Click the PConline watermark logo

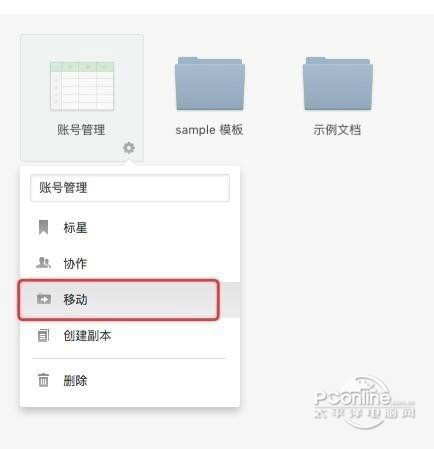(365, 402)
